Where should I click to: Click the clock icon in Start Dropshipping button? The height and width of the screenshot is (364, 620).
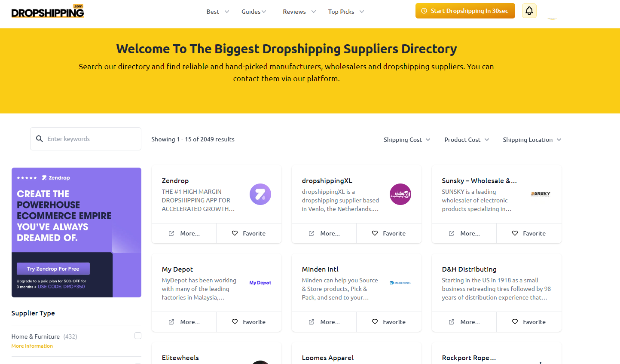pos(424,11)
